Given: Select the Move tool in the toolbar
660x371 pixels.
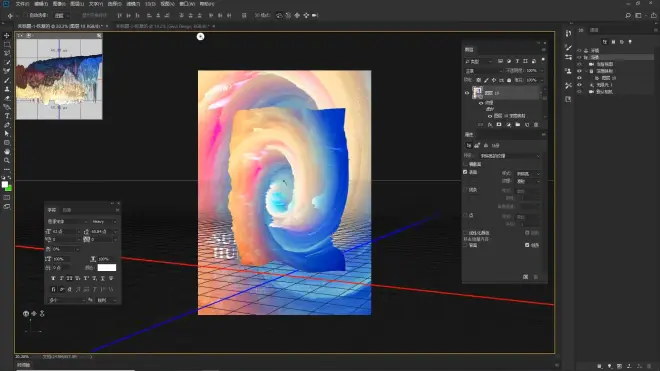Looking at the screenshot, I should tap(7, 35).
